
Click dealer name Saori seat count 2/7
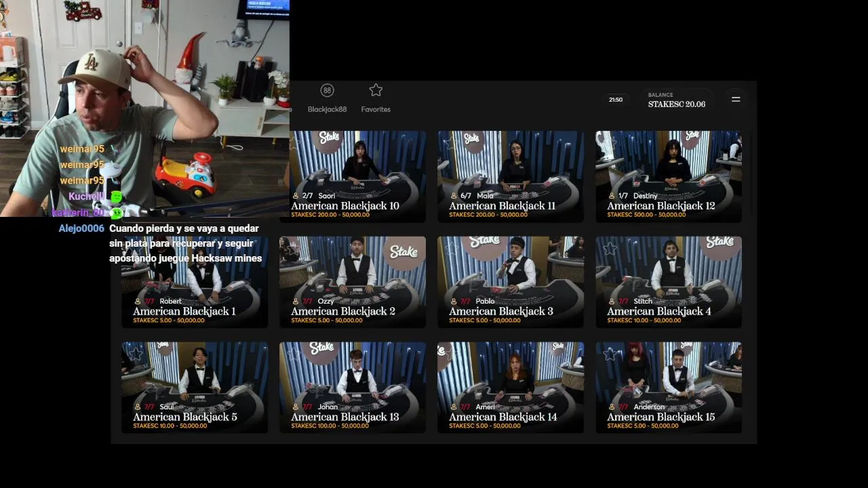pyautogui.click(x=314, y=196)
